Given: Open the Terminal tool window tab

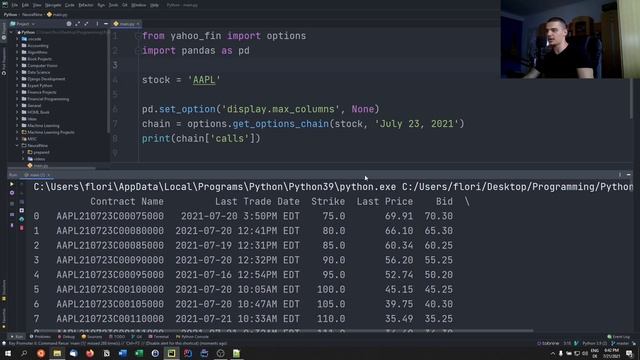Looking at the screenshot, I should tap(159, 337).
